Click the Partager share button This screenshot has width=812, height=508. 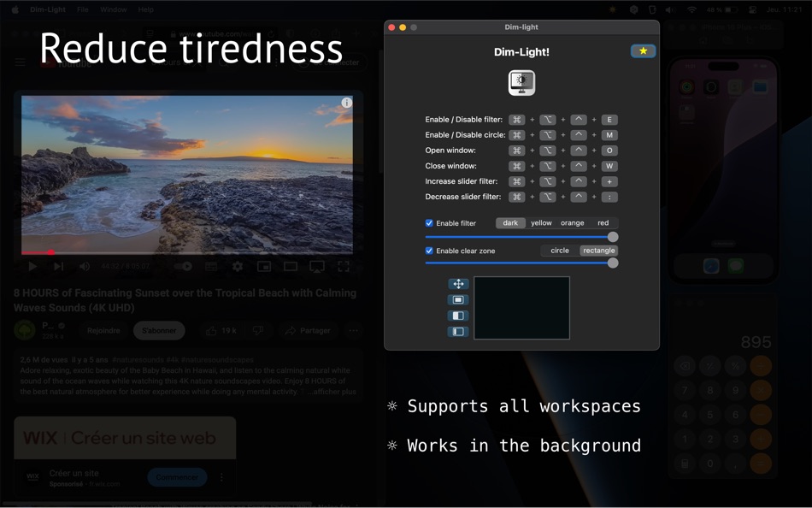click(308, 331)
